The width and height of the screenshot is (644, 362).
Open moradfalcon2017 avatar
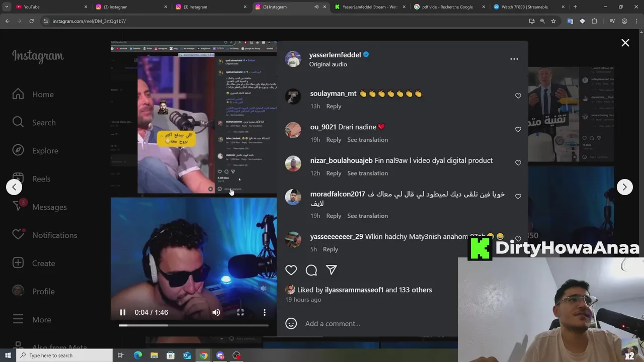[x=293, y=197]
